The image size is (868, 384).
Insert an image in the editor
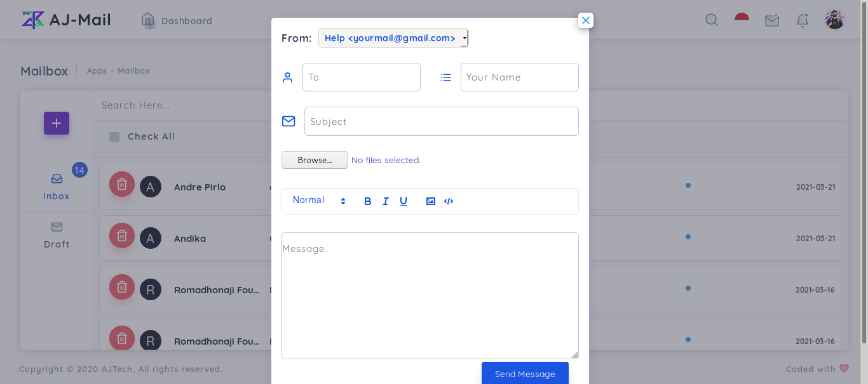point(431,201)
